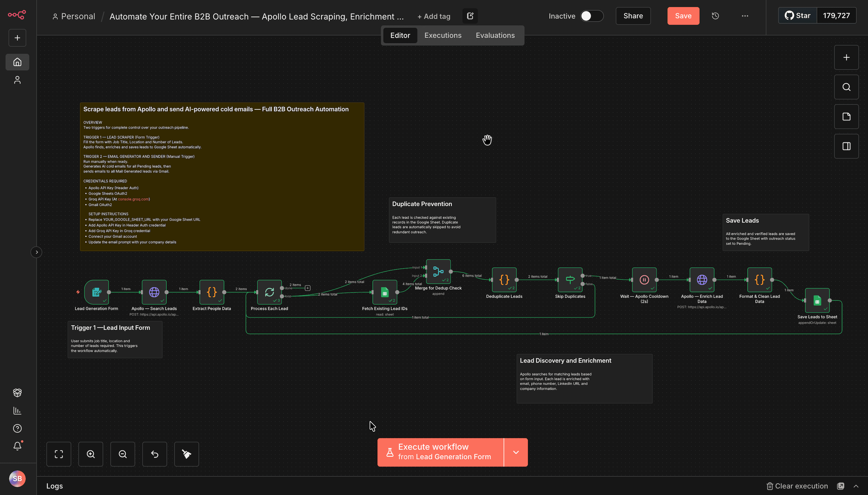Select the Merge for Dedup Check node

pyautogui.click(x=438, y=272)
